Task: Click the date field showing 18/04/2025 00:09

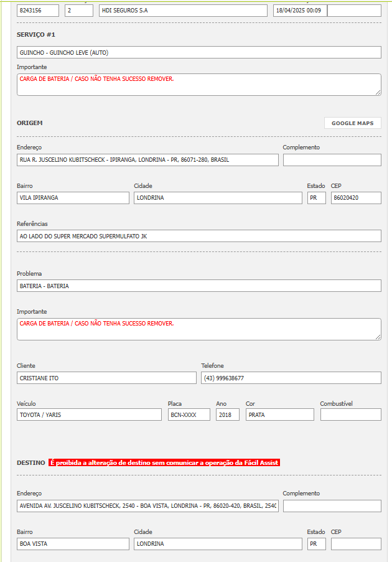Action: 299,11
